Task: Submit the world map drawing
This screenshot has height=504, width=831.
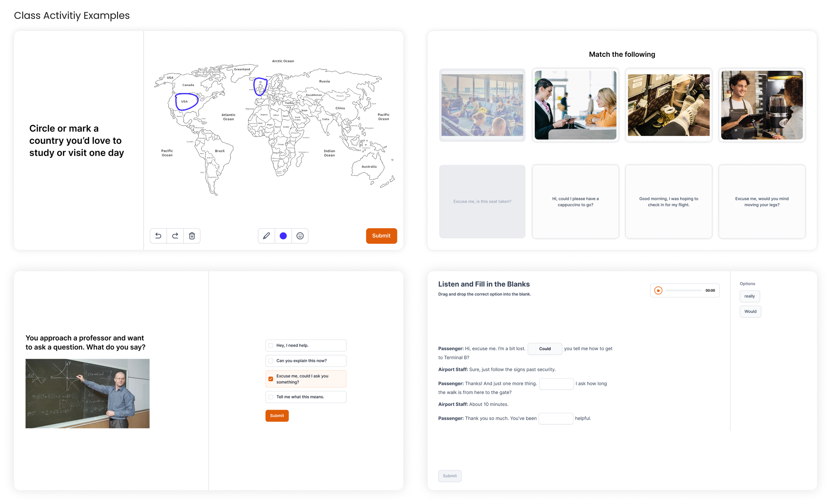Action: [x=381, y=236]
